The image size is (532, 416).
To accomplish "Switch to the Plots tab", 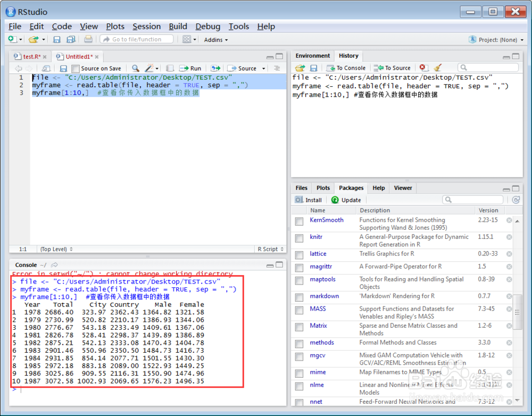I will (323, 188).
